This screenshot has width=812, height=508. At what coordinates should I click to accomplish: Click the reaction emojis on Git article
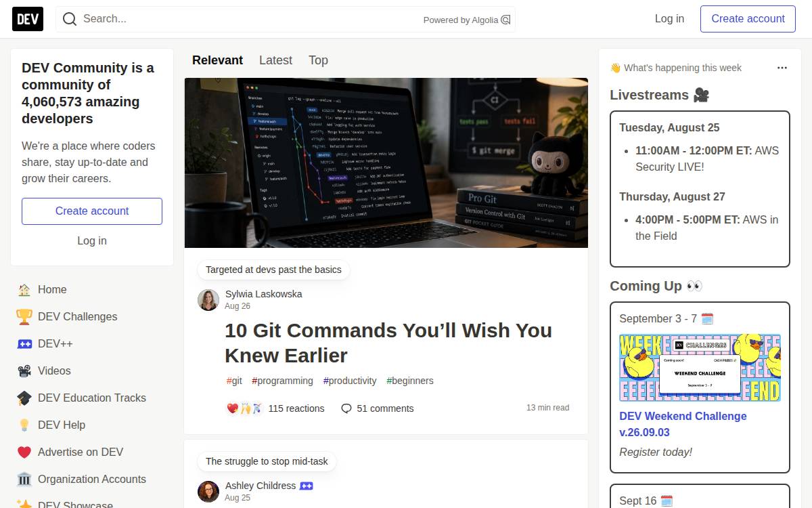click(244, 408)
